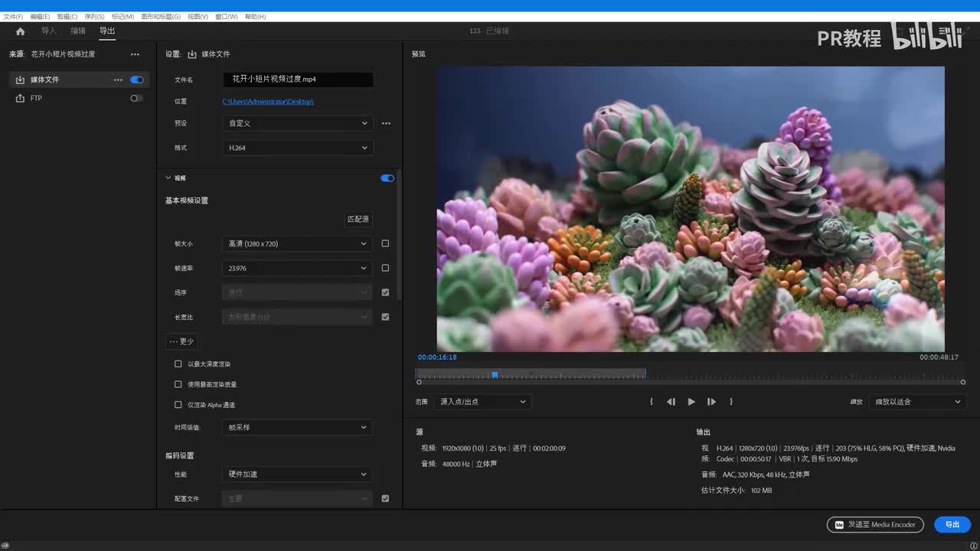
Task: Play the preview video
Action: point(691,402)
